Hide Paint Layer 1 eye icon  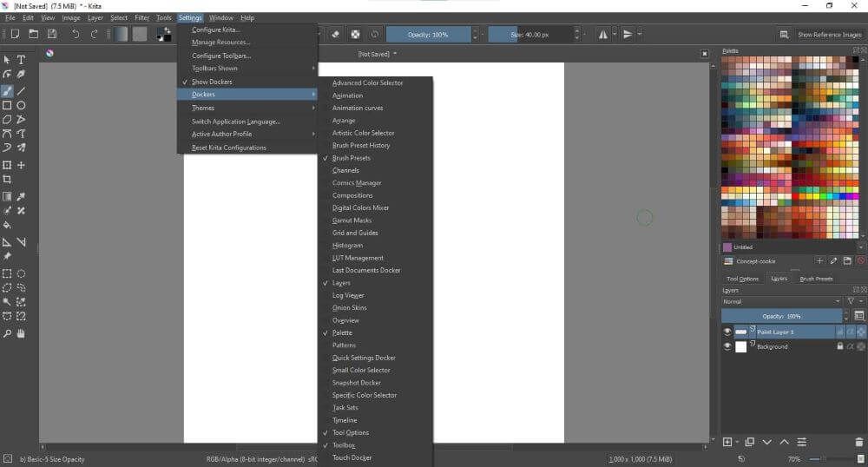(727, 332)
